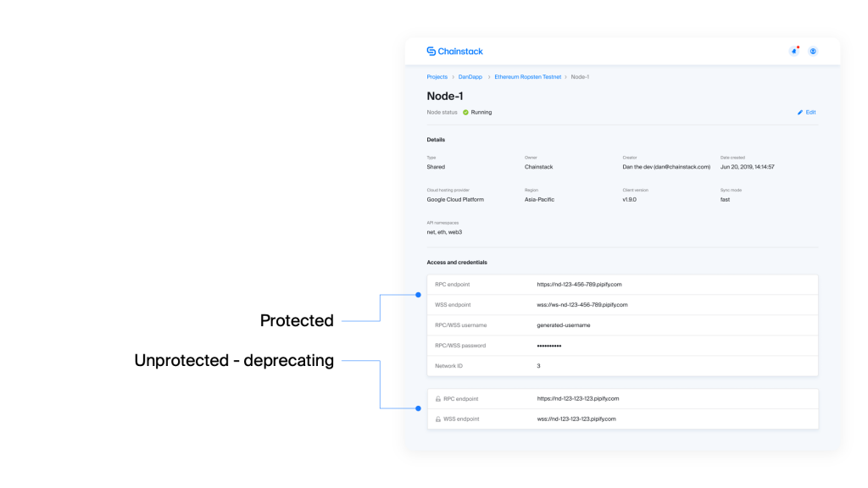868x488 pixels.
Task: Click the Details section heading
Action: click(x=436, y=140)
